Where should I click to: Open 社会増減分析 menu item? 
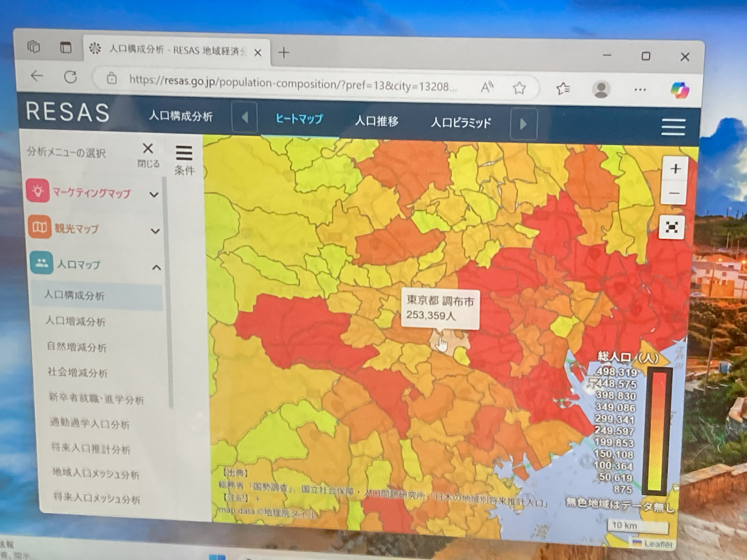78,372
